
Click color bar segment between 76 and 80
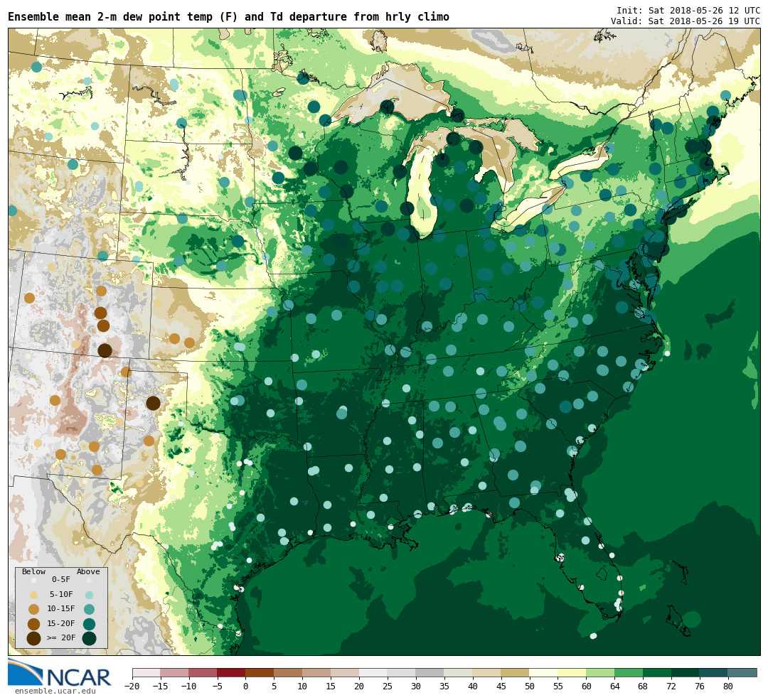(x=714, y=672)
